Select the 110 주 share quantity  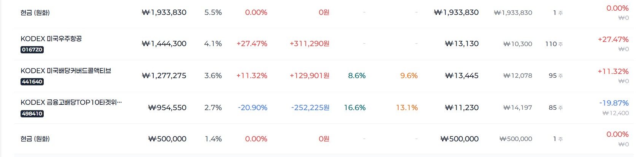coord(554,44)
